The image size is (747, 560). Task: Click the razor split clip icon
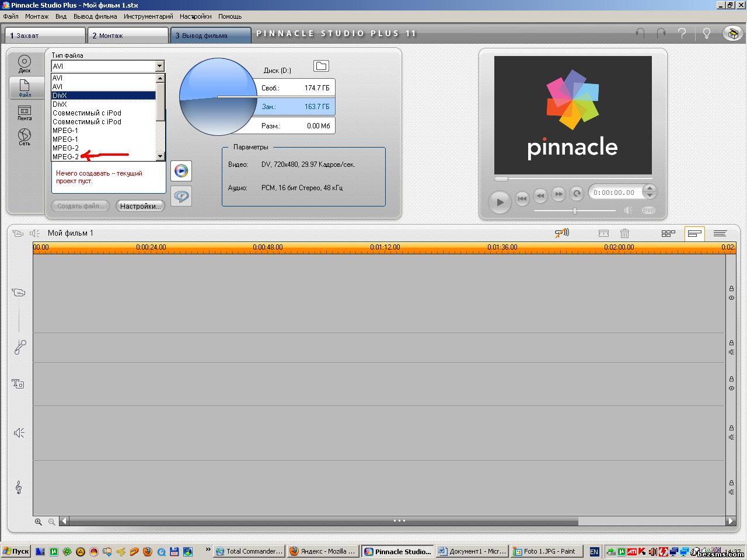[x=603, y=233]
